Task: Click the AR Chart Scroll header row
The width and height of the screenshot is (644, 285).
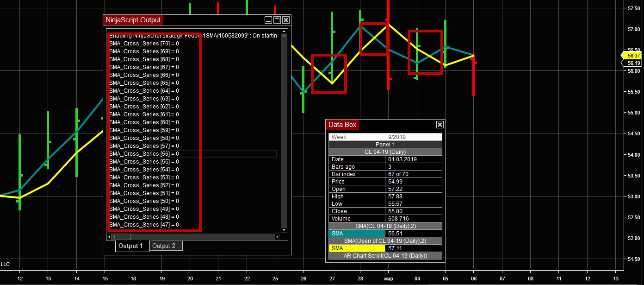Action: click(385, 256)
